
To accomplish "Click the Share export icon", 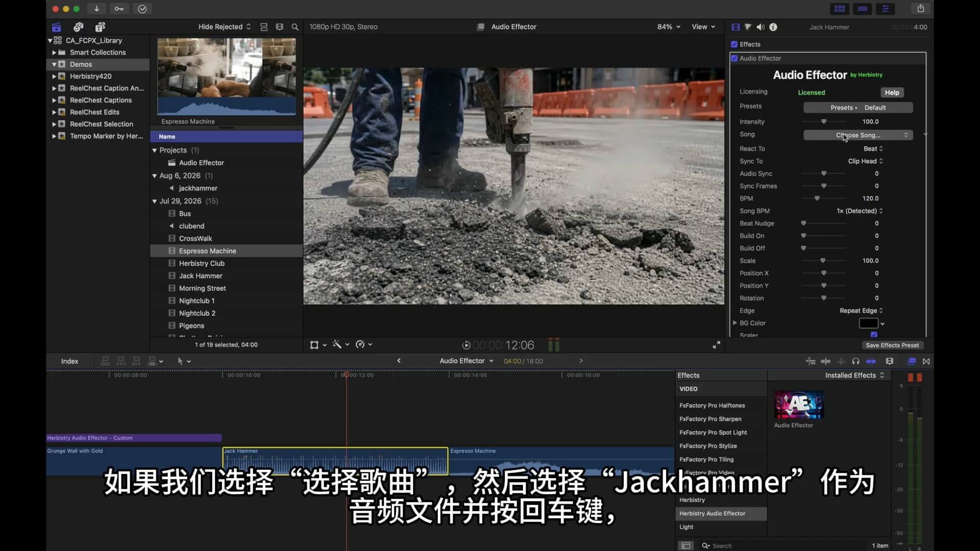I will 921,9.
